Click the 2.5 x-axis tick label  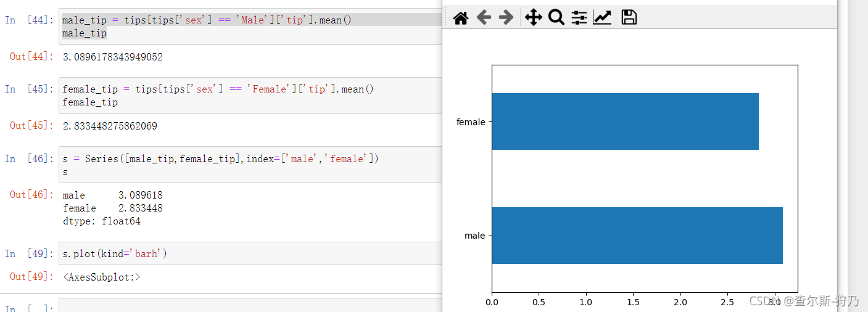point(727,303)
